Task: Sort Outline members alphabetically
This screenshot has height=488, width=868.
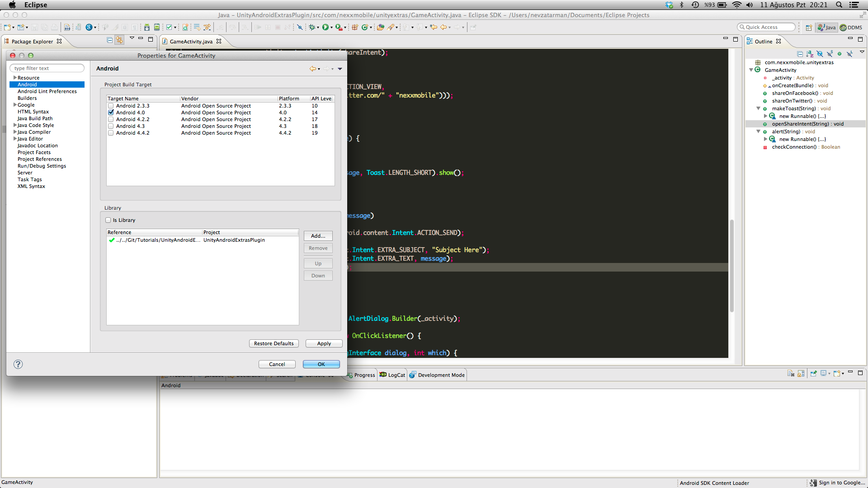Action: pos(810,54)
